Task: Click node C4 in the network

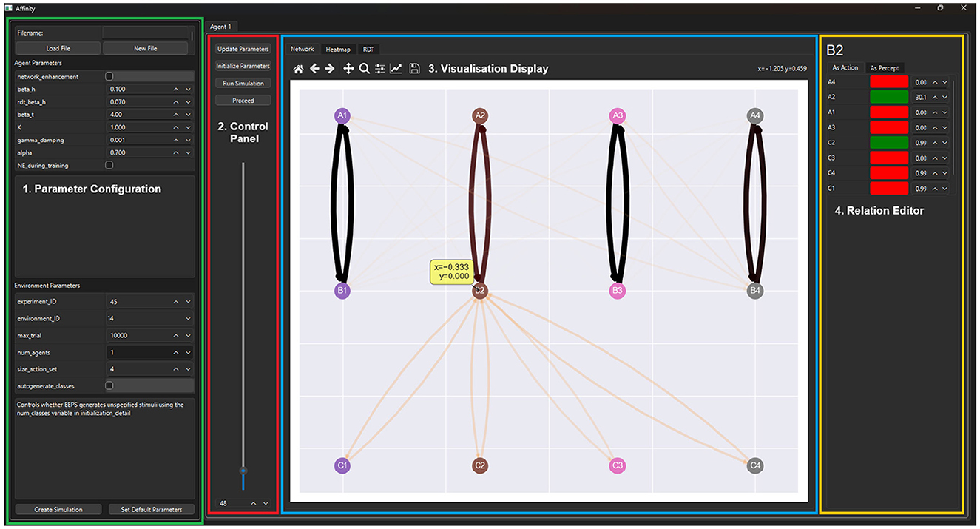Action: click(x=755, y=465)
